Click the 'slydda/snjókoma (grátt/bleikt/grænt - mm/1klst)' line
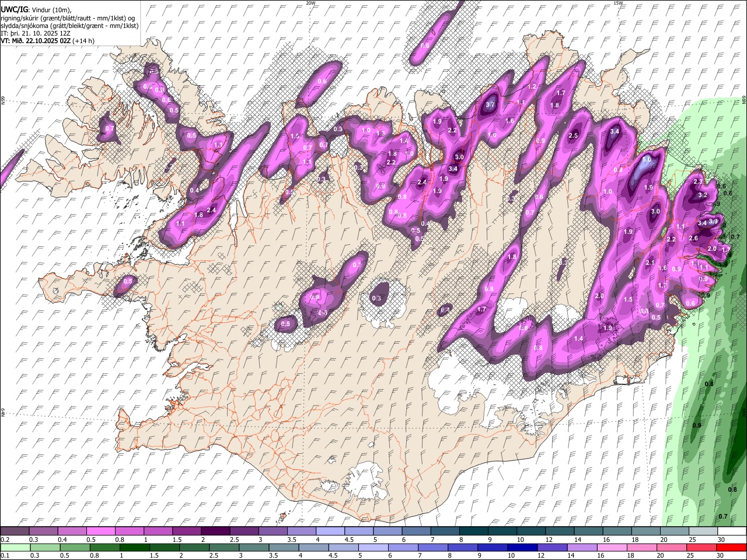 69,26
